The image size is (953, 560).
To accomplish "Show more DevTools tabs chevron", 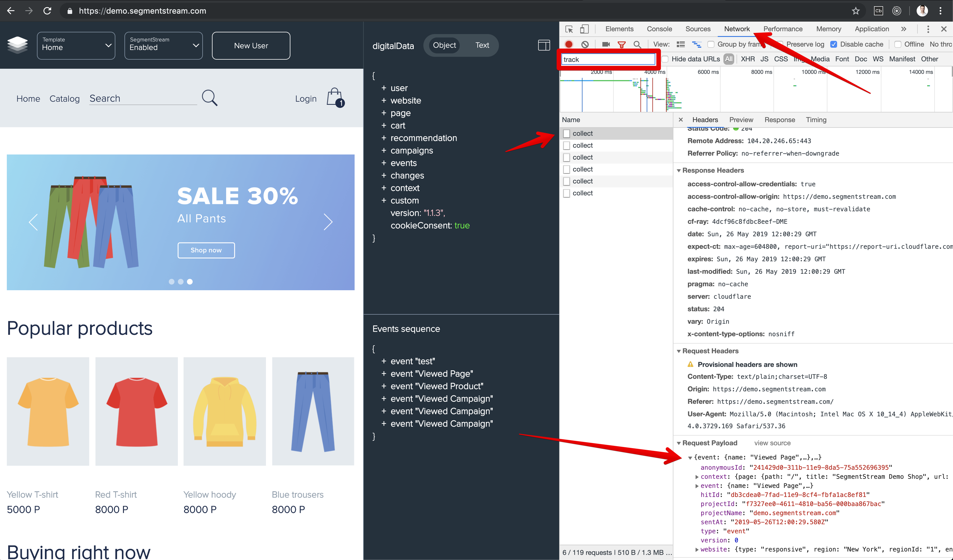I will coord(904,29).
